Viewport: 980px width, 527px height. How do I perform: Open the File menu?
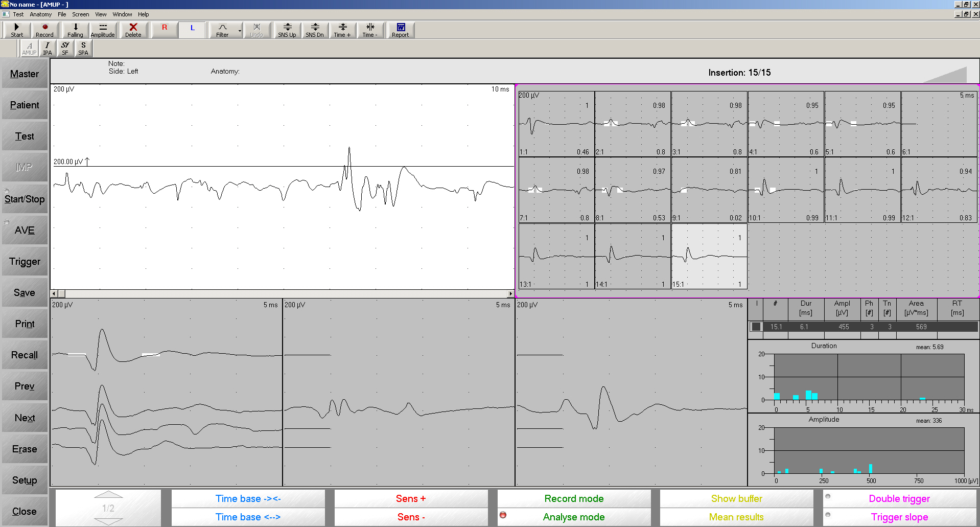pos(62,14)
